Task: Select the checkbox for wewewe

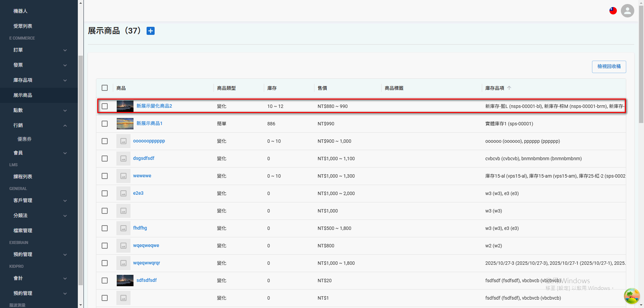Action: [x=105, y=176]
